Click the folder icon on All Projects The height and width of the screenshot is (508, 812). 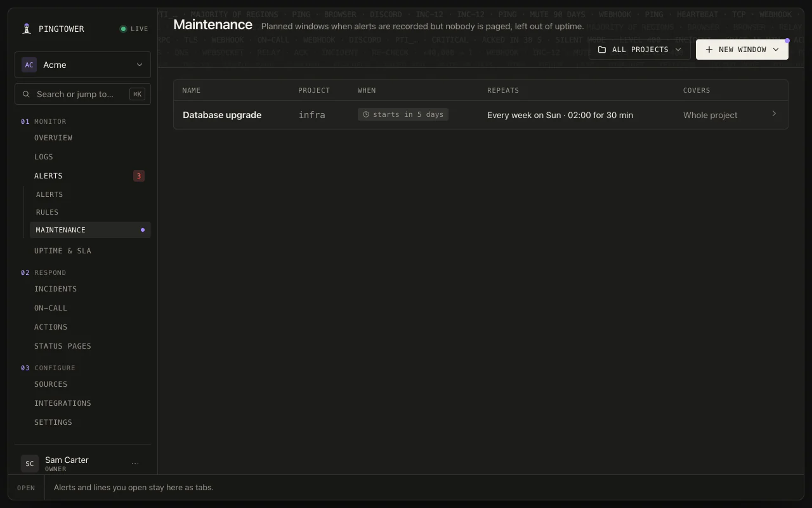pyautogui.click(x=602, y=50)
